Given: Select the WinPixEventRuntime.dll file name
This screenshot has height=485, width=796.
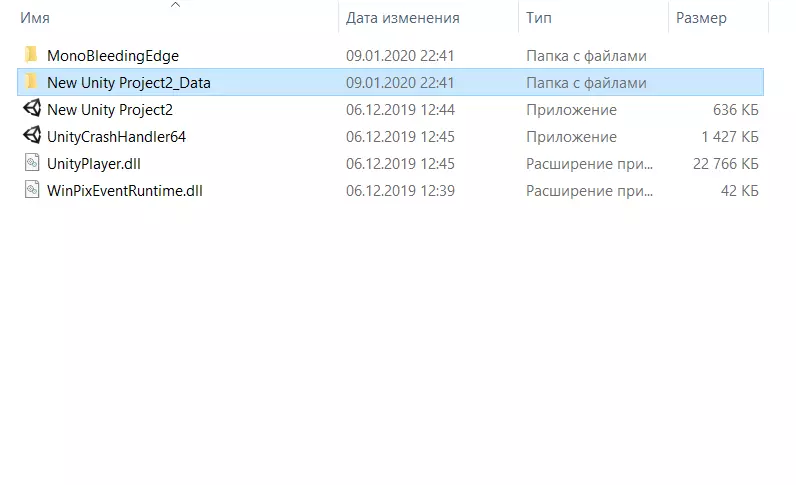Looking at the screenshot, I should pos(125,190).
